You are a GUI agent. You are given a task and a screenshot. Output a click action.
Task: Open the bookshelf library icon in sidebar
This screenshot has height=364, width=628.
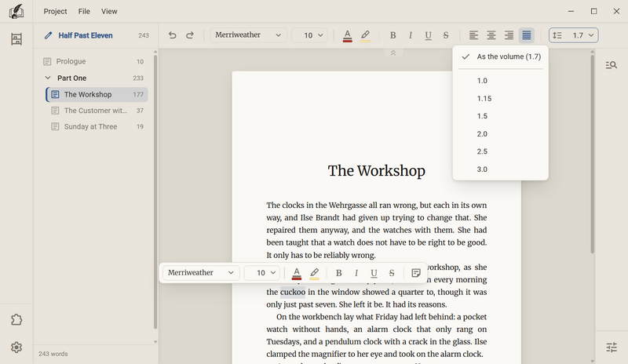coord(16,39)
